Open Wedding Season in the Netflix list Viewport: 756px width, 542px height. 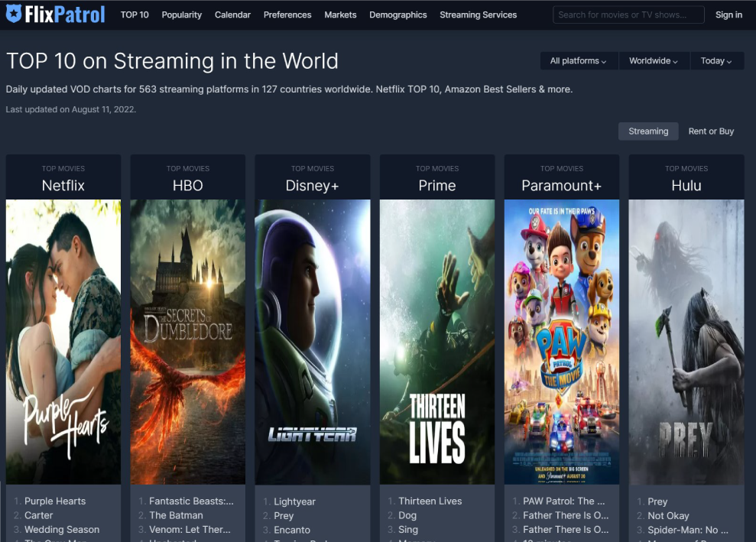pos(62,530)
